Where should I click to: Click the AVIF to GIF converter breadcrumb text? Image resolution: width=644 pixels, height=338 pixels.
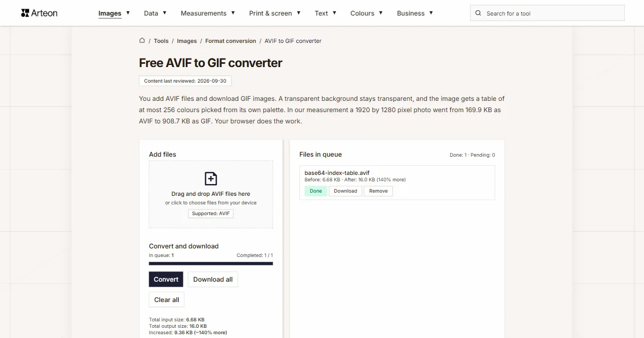(x=293, y=41)
